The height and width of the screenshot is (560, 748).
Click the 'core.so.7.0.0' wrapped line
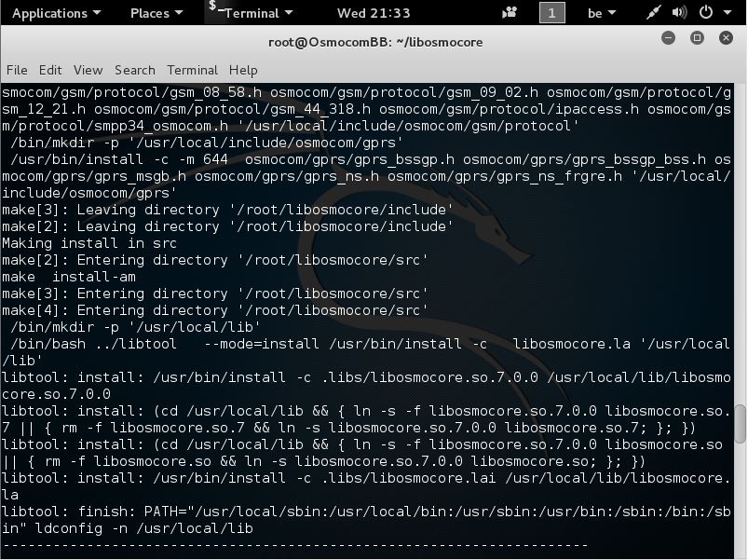tap(56, 394)
